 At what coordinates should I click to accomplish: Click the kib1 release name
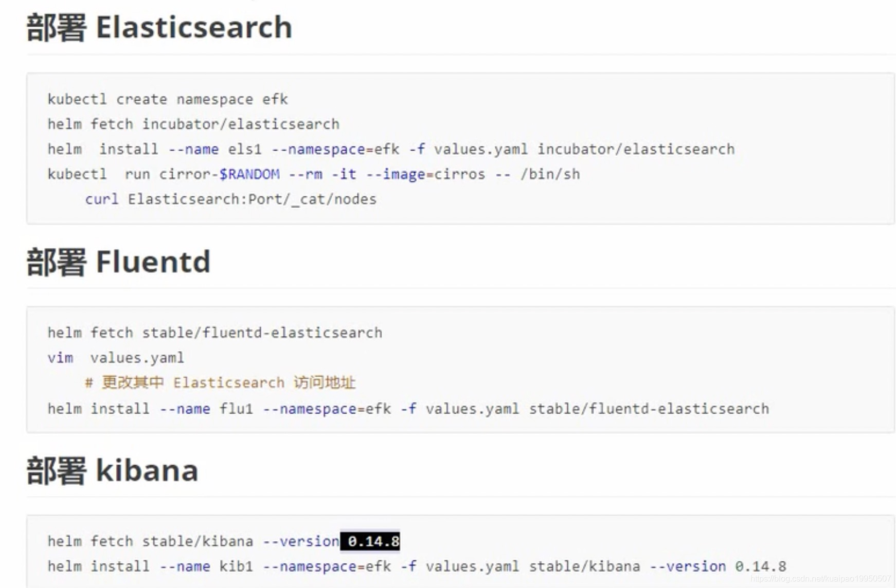coord(236,566)
